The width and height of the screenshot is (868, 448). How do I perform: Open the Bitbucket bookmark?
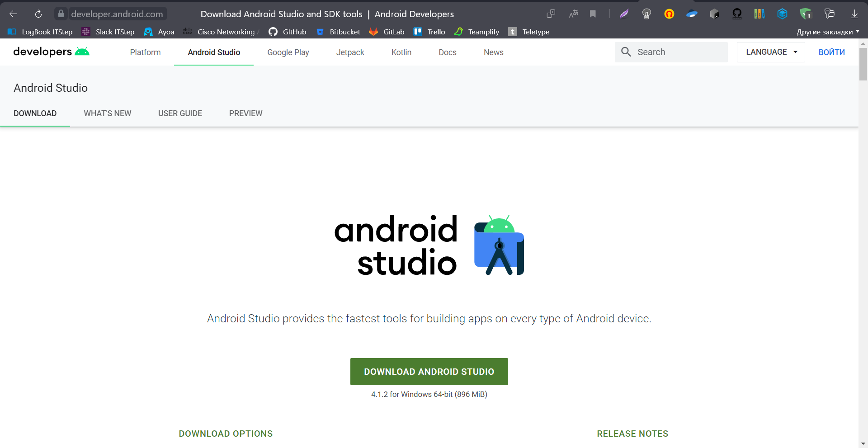[x=338, y=32]
